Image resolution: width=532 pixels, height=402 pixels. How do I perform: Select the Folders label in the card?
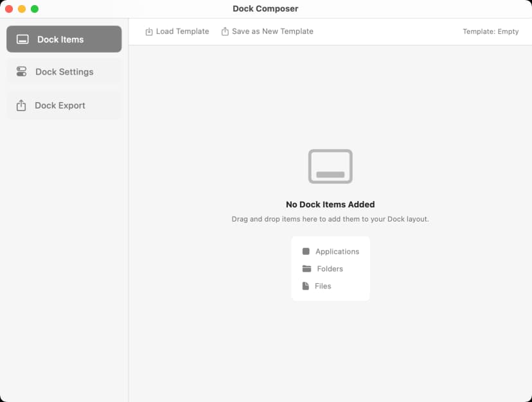(330, 269)
